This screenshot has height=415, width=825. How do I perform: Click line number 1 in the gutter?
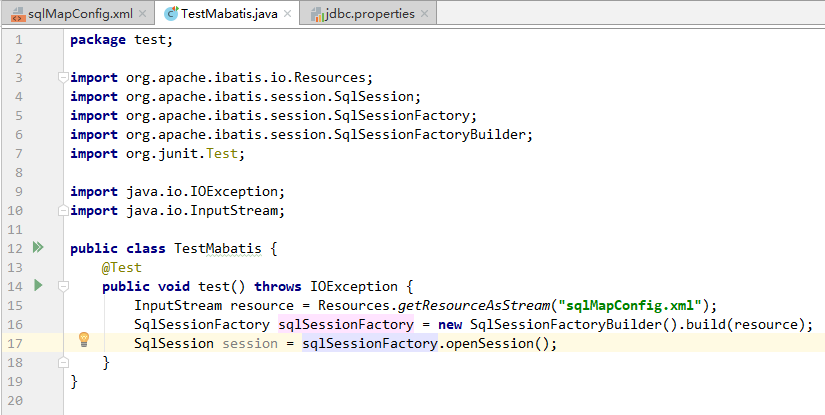pyautogui.click(x=19, y=40)
